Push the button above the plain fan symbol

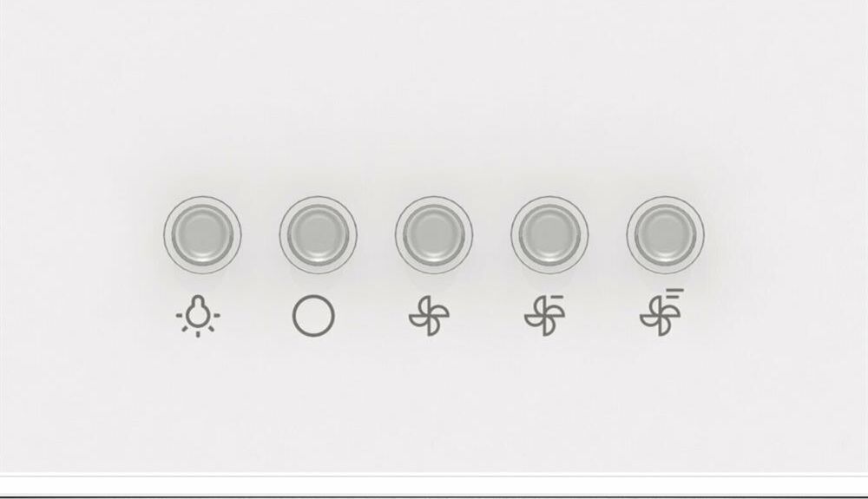point(434,235)
